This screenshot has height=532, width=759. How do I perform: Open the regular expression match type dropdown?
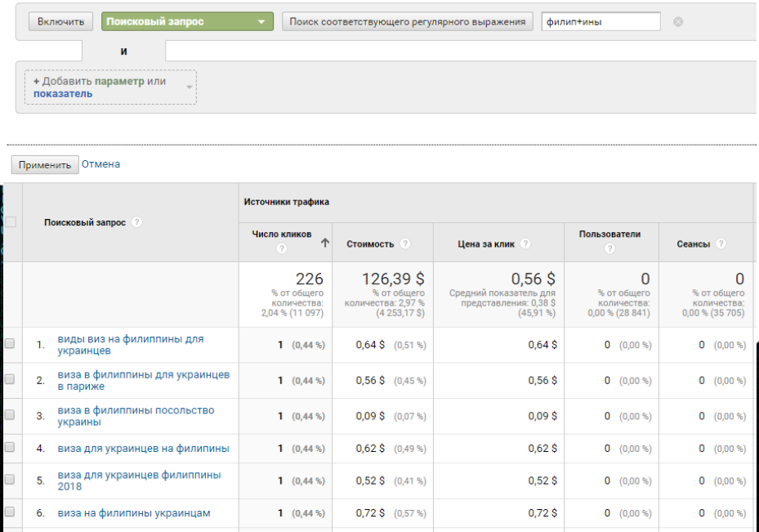[x=407, y=22]
